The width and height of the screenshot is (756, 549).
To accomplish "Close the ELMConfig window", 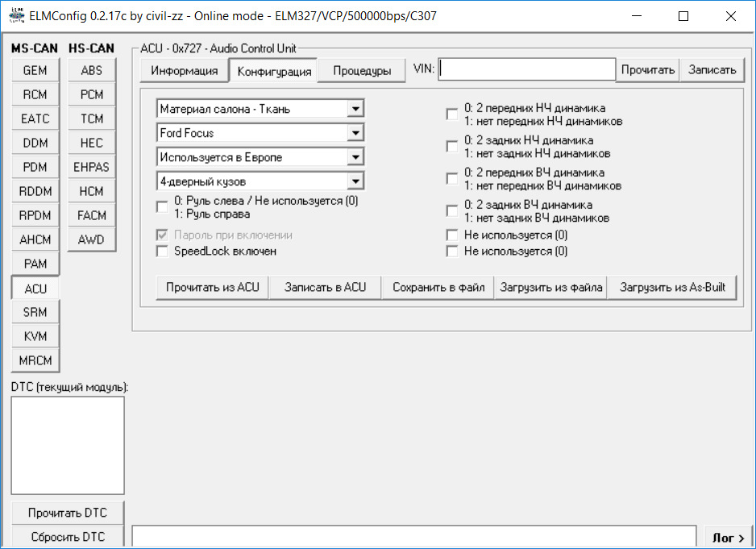I will [730, 16].
